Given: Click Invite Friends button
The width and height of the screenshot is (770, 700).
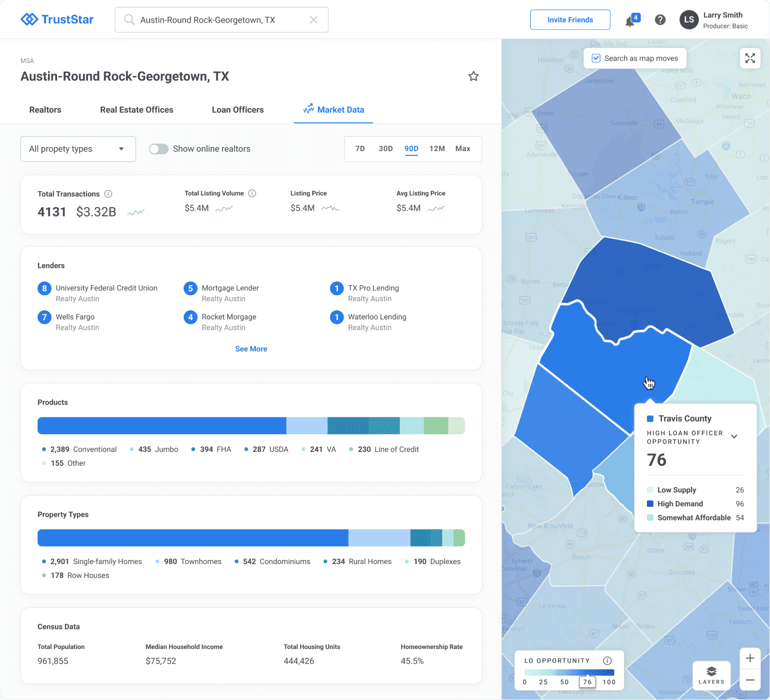Looking at the screenshot, I should click(x=570, y=20).
